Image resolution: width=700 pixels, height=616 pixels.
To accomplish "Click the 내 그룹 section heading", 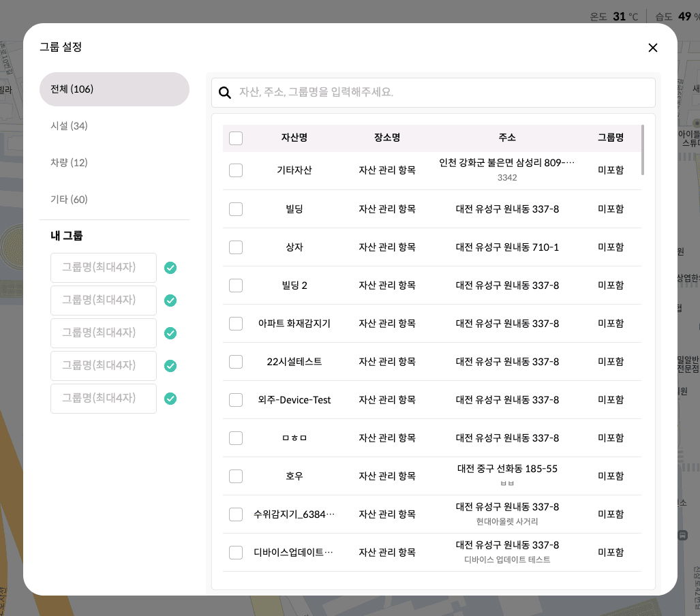I will pos(67,236).
